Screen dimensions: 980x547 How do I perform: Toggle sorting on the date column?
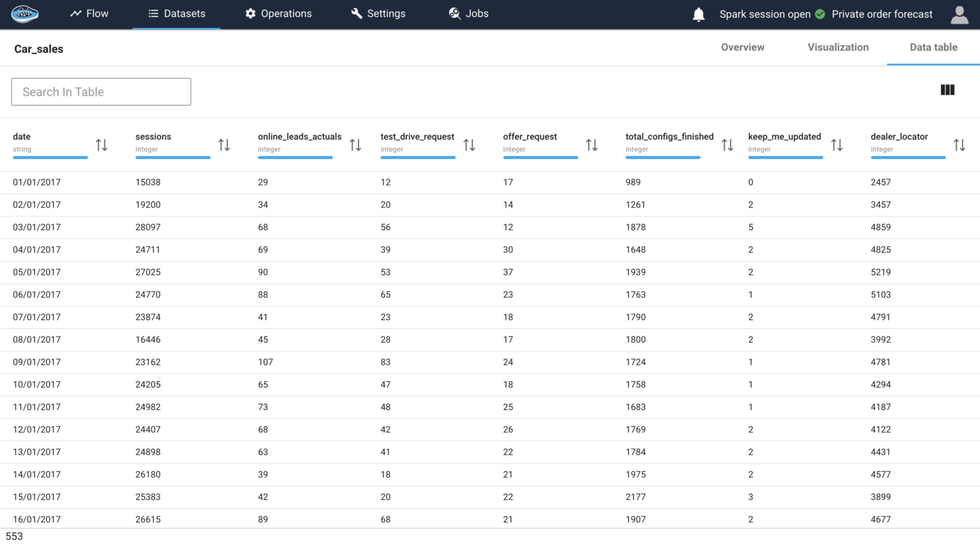pyautogui.click(x=101, y=144)
